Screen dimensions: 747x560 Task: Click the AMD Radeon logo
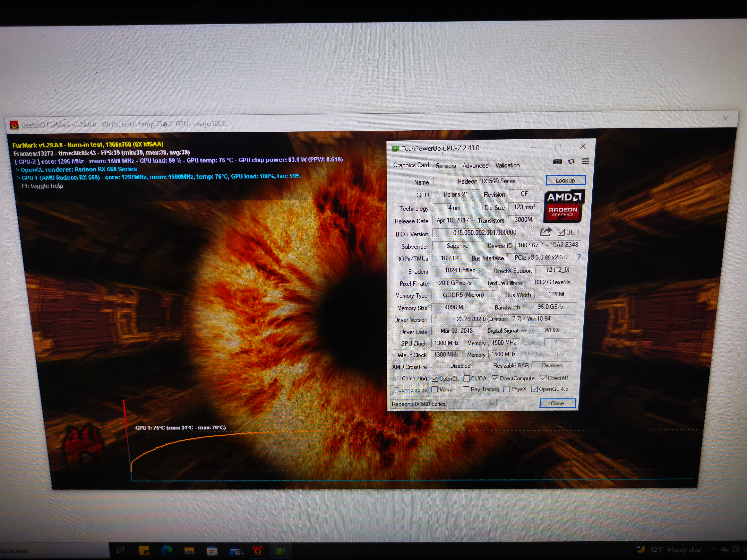[564, 206]
